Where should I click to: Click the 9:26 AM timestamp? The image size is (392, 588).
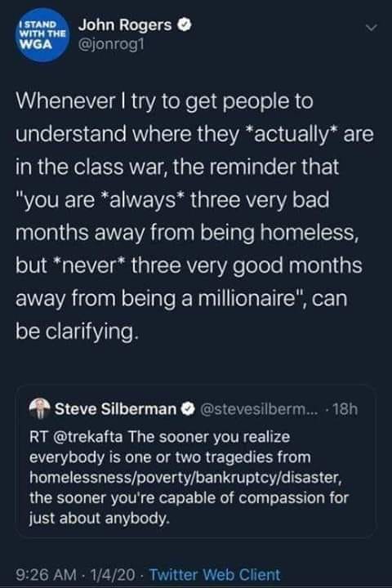tap(46, 574)
